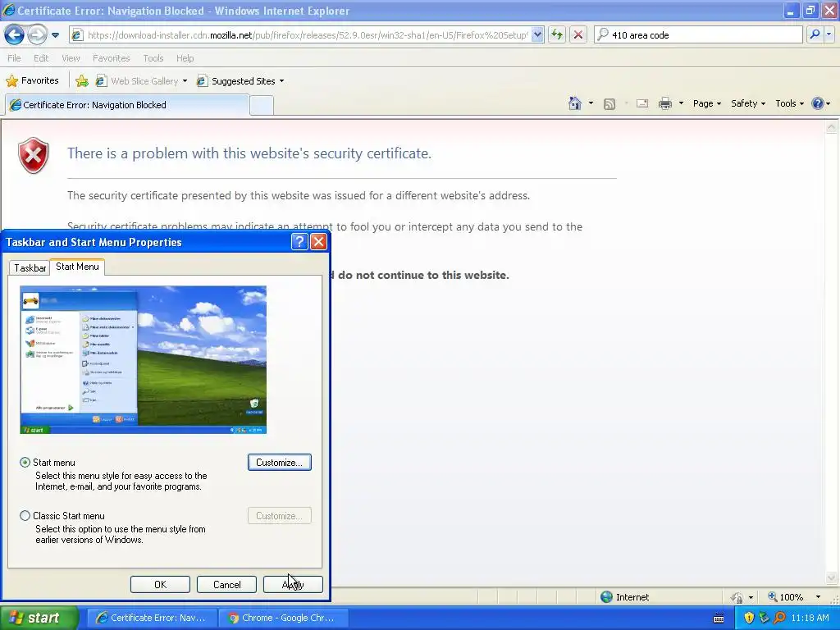
Task: Click the Back navigation arrow in Internet Explorer
Action: pyautogui.click(x=14, y=34)
